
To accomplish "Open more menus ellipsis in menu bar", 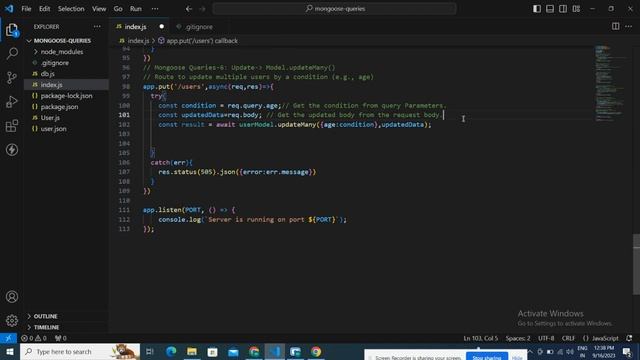I will pyautogui.click(x=155, y=9).
